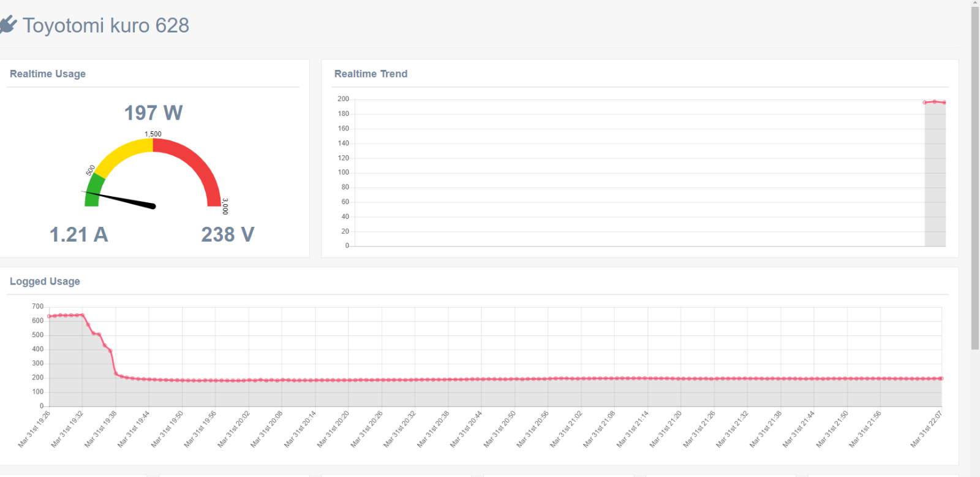Image resolution: width=980 pixels, height=477 pixels.
Task: Click the Mar 31st 21:02 axis label
Action: tap(567, 429)
